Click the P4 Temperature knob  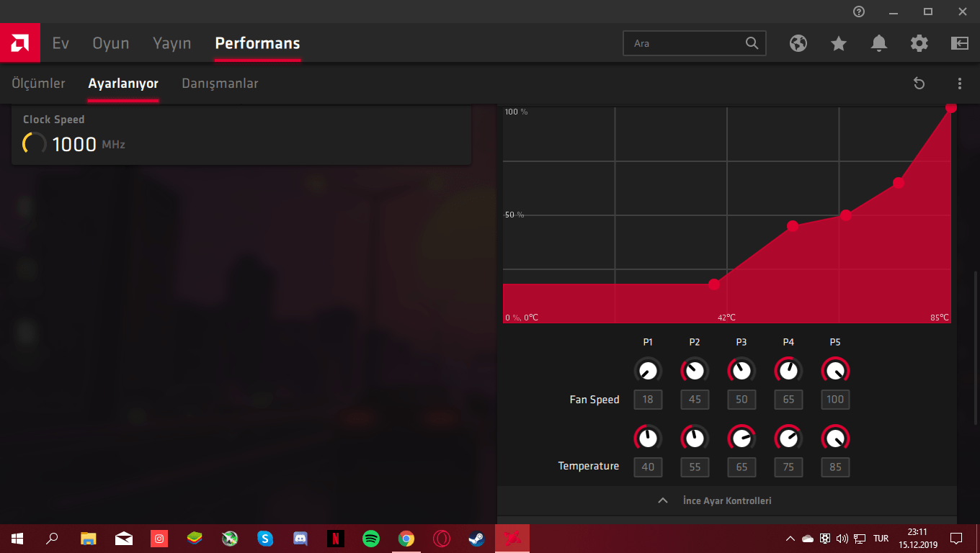click(788, 438)
